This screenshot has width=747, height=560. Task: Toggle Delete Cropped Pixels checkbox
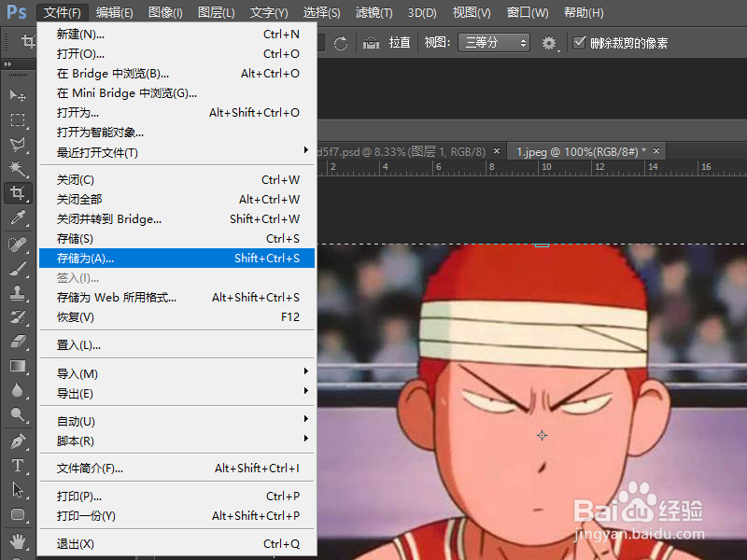579,43
